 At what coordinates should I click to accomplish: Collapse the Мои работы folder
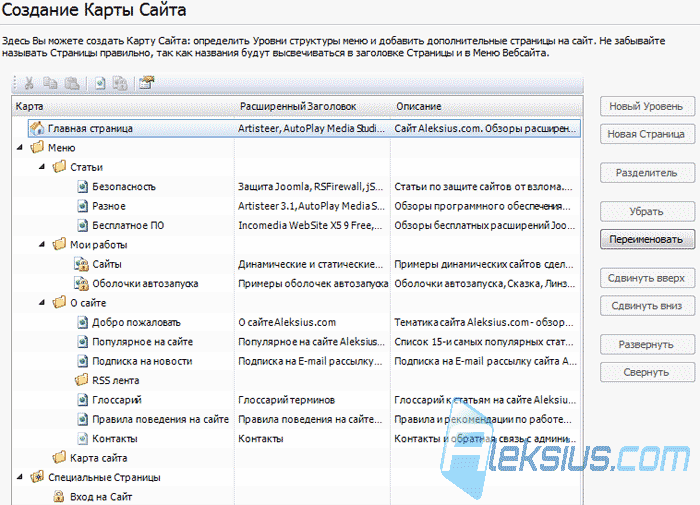42,244
